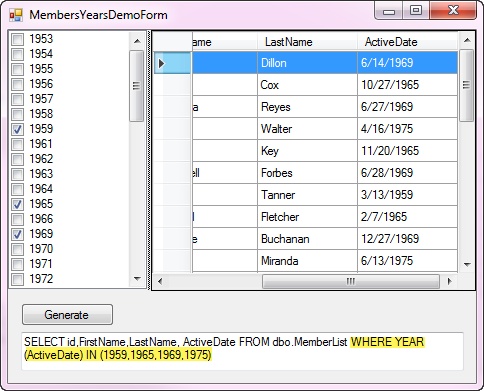This screenshot has width=484, height=391.
Task: Click data grid scroll up arrow
Action: pyautogui.click(x=467, y=40)
